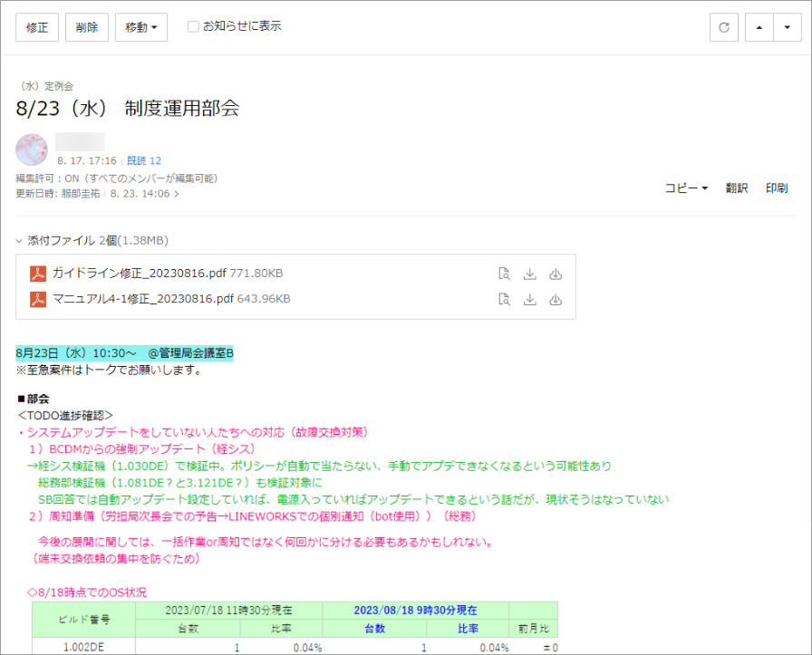Download the マニュアル4-1修正 PDF to PC
Image resolution: width=812 pixels, height=655 pixels.
(x=530, y=299)
